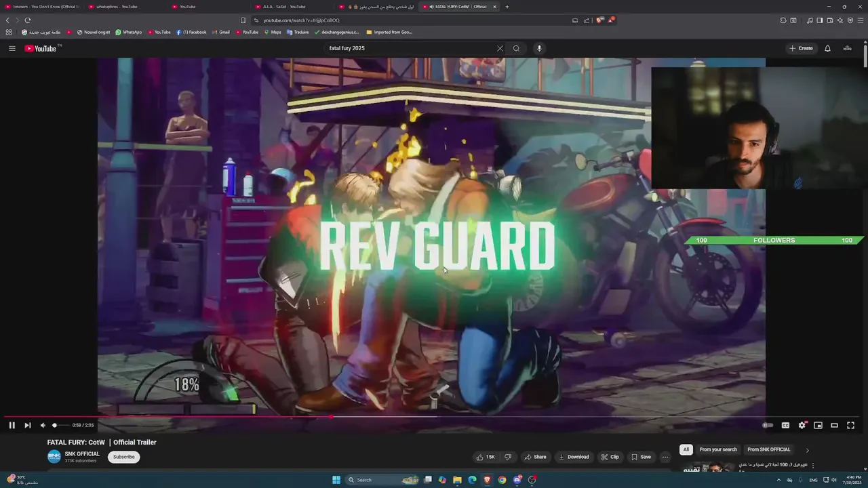Create a Clip of the video
The width and height of the screenshot is (868, 488).
tap(610, 457)
